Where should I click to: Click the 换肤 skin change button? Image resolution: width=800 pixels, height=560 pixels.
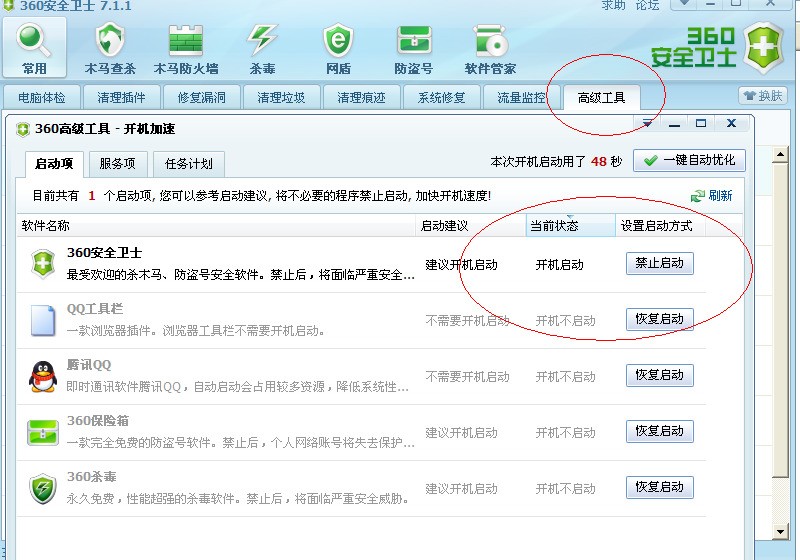pyautogui.click(x=763, y=96)
